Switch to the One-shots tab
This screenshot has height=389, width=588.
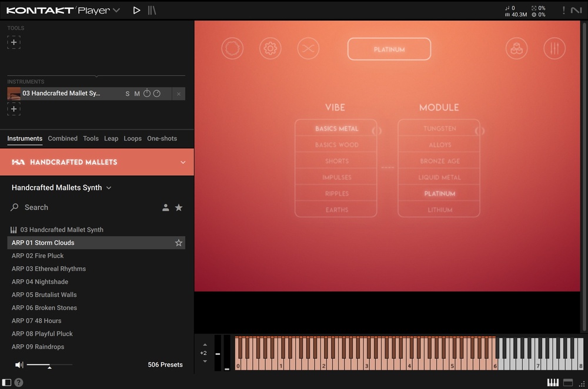162,138
